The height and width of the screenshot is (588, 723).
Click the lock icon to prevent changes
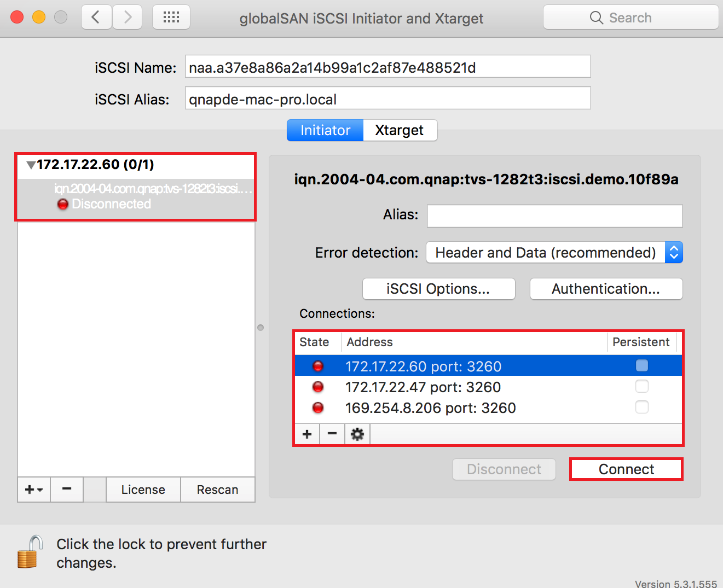click(30, 552)
